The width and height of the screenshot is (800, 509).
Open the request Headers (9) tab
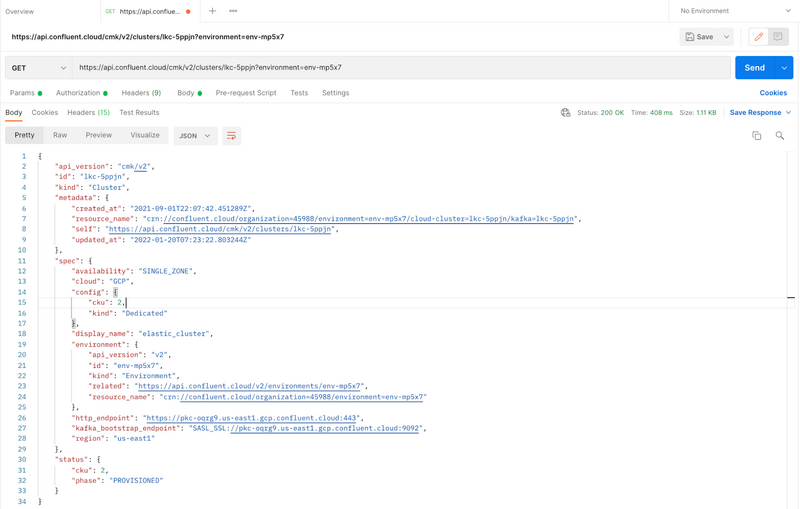(141, 93)
